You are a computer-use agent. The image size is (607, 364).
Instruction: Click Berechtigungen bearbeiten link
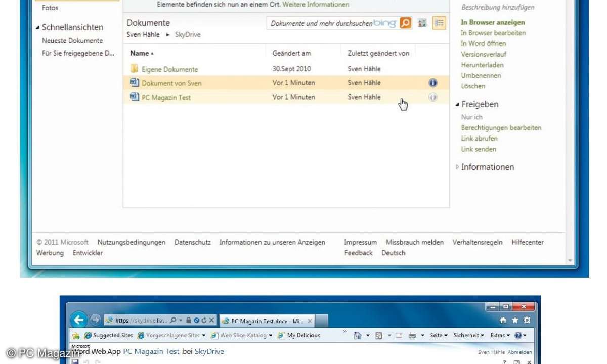click(501, 128)
